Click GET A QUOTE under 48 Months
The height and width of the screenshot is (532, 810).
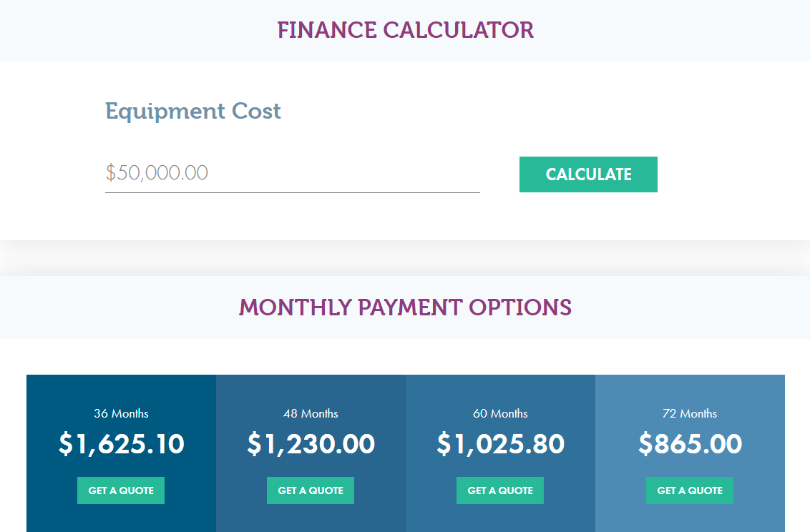point(310,490)
